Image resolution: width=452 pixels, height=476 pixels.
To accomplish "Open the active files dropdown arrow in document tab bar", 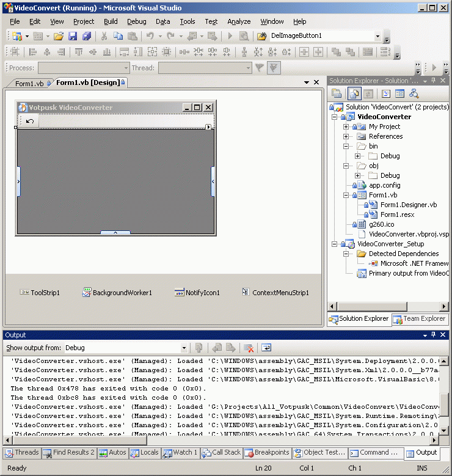I will (307, 82).
